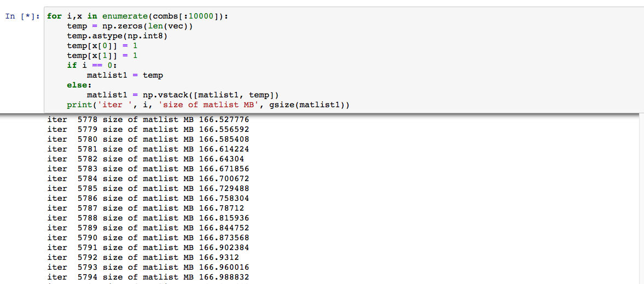Click the temp[x[0]] = 1 line

102,46
